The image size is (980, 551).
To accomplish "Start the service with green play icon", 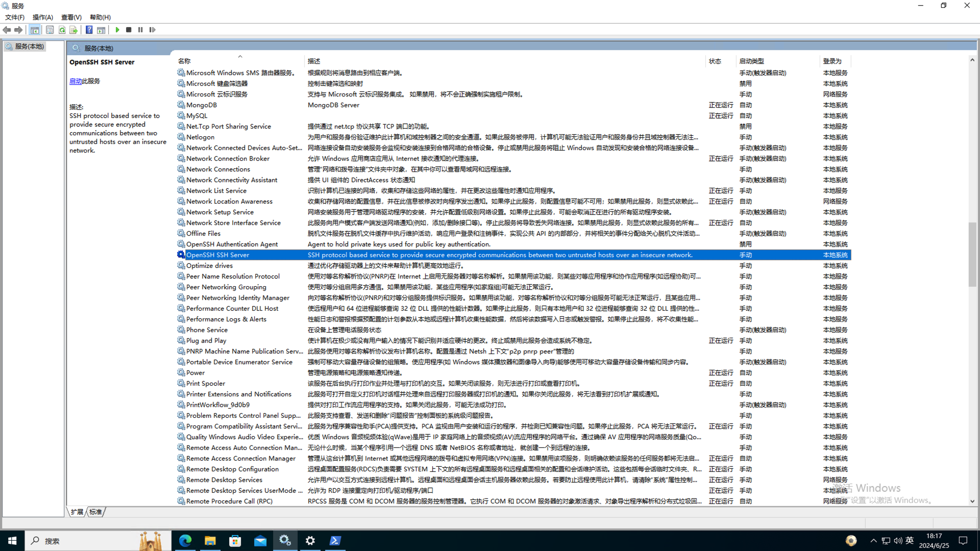I will pyautogui.click(x=117, y=30).
